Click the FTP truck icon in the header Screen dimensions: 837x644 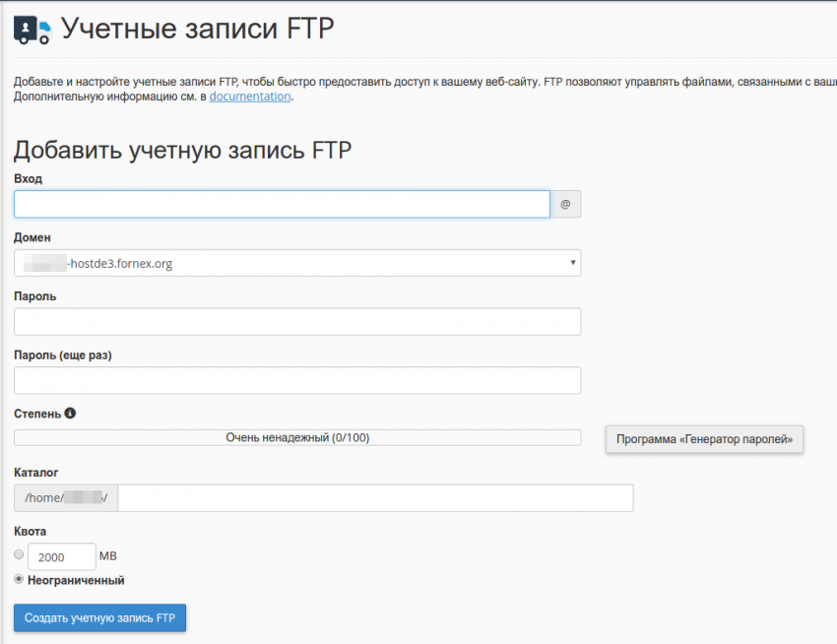31,28
